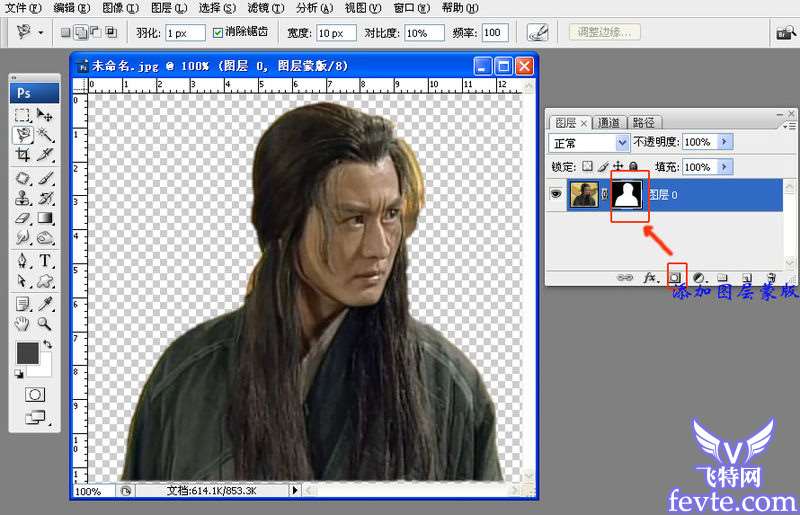Select the Move tool
The width and height of the screenshot is (800, 515).
(45, 115)
